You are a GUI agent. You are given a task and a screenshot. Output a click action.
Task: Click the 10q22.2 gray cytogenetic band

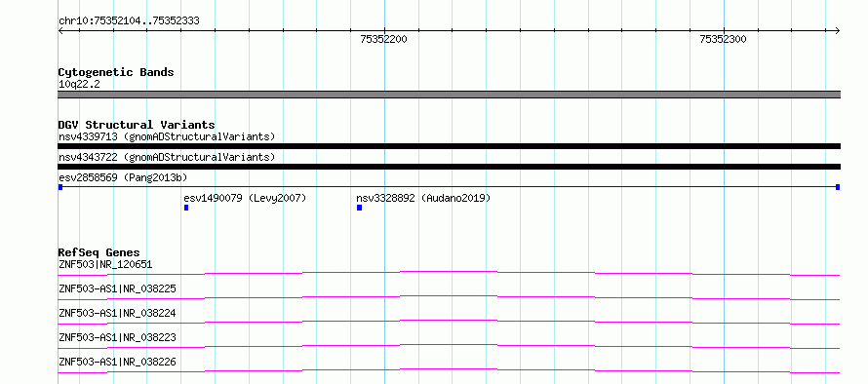[x=449, y=95]
